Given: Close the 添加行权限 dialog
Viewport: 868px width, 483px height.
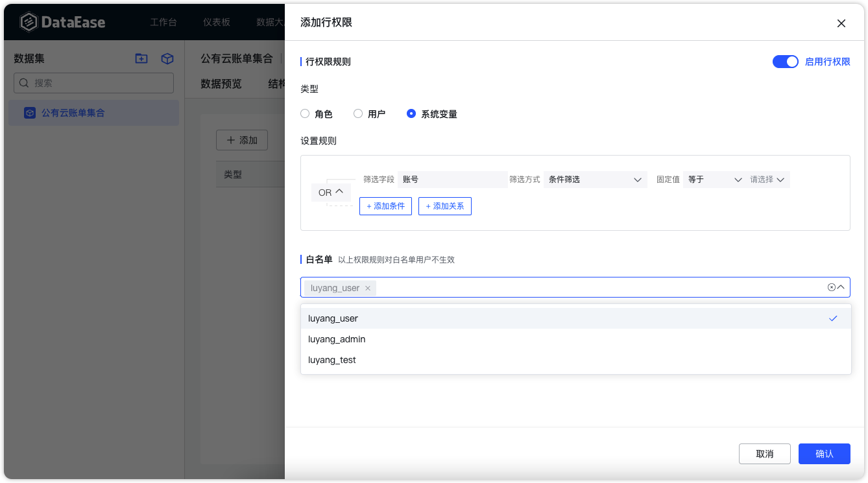Looking at the screenshot, I should tap(841, 23).
